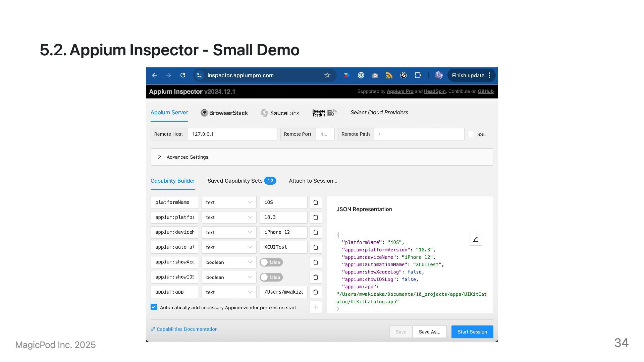Click the RSS feed extension icon
Screen dimensions: 644x362
point(389,75)
